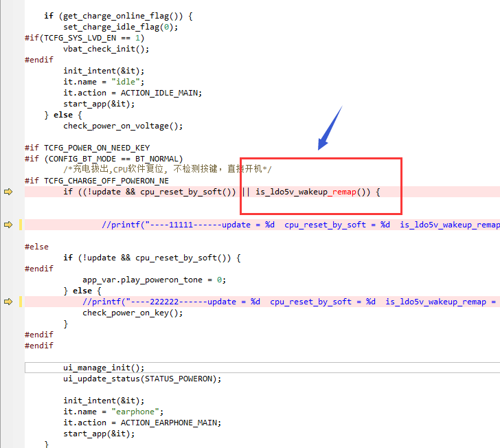Click the it.name = "earphone" line
The image size is (500, 448).
tap(113, 412)
